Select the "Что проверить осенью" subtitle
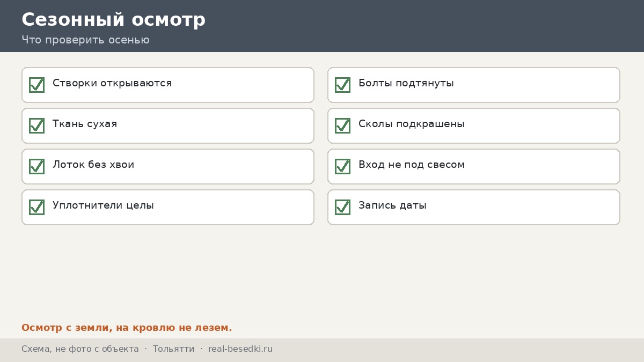Screen dimensions: 644x362 (85, 40)
